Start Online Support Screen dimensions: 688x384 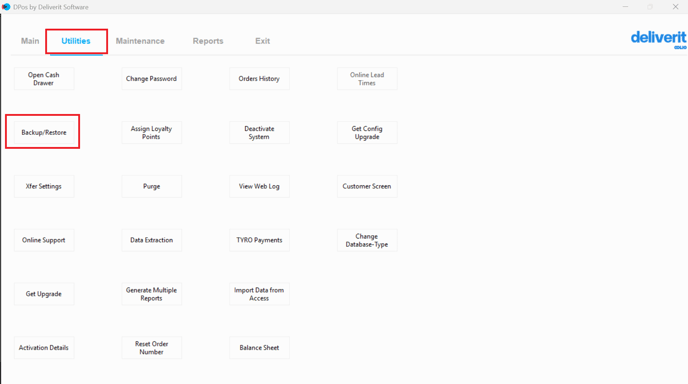44,240
